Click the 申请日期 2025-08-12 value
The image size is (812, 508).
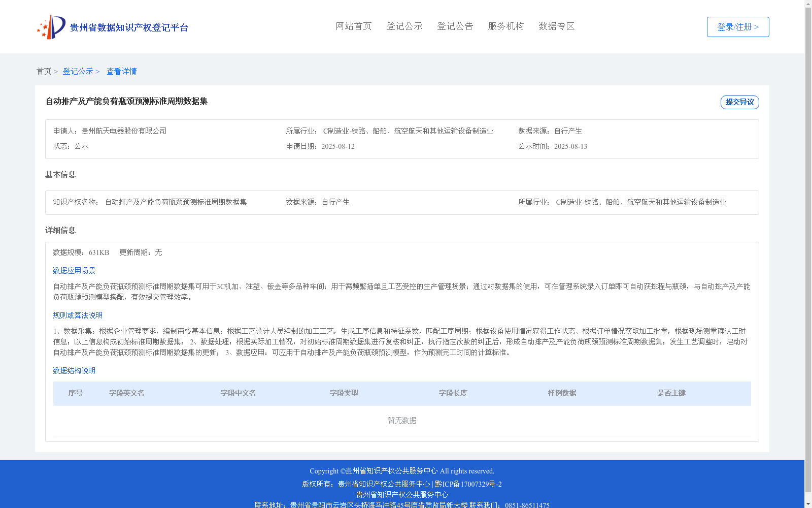338,146
